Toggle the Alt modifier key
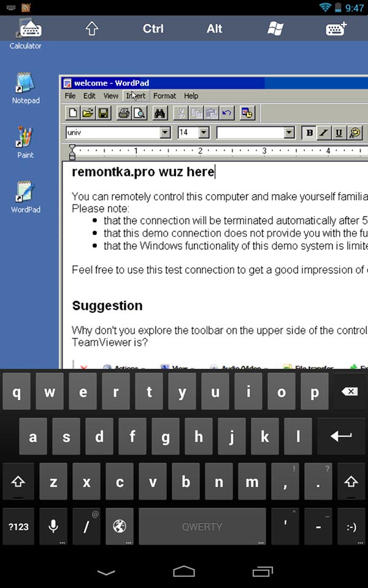 (214, 29)
